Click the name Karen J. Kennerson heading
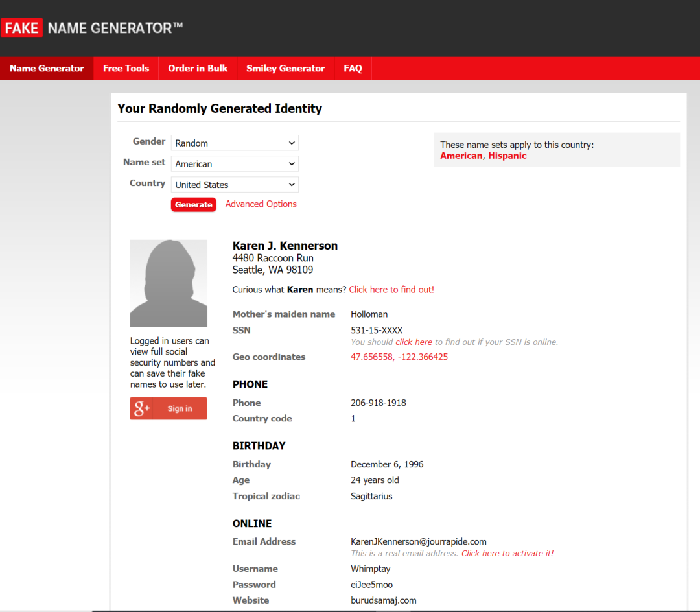The width and height of the screenshot is (700, 612). tap(285, 246)
